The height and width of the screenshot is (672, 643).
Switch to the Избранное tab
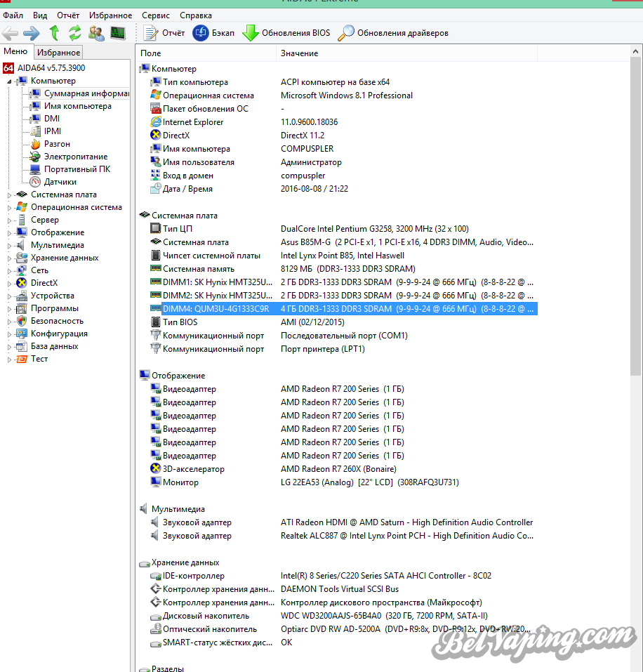click(59, 52)
